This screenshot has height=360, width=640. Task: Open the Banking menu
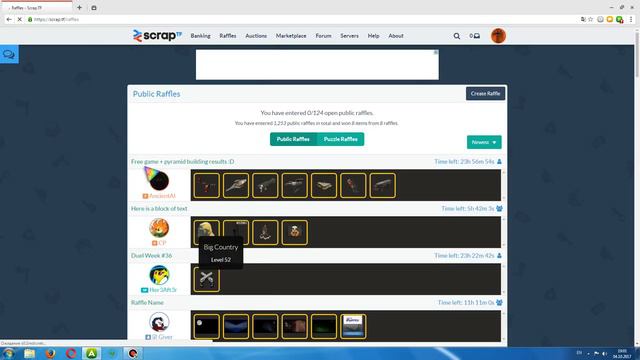click(200, 36)
